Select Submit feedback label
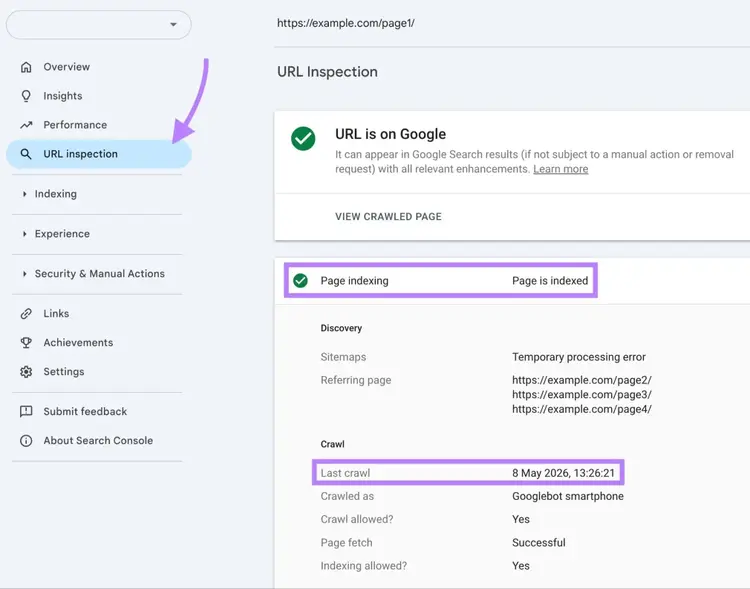This screenshot has height=589, width=750. (85, 411)
